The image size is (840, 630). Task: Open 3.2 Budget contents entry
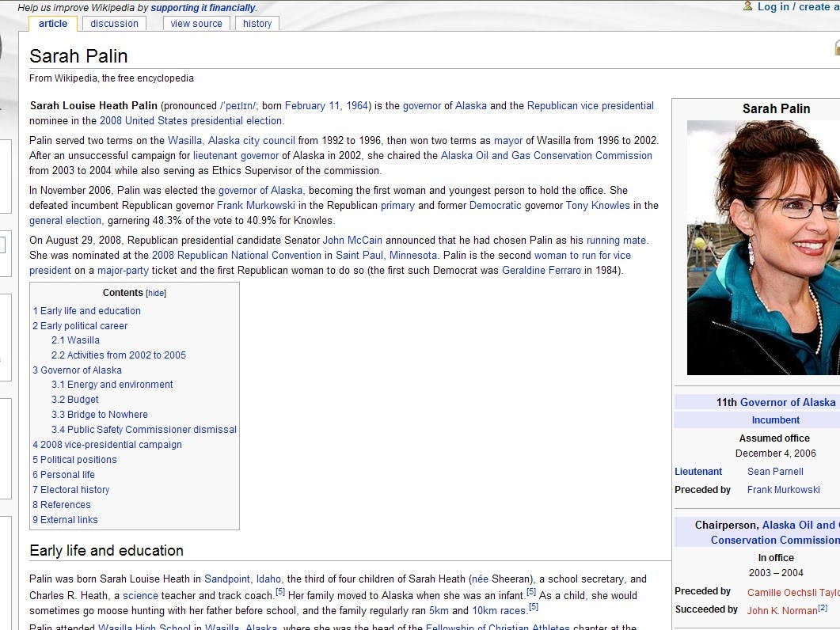pos(75,400)
